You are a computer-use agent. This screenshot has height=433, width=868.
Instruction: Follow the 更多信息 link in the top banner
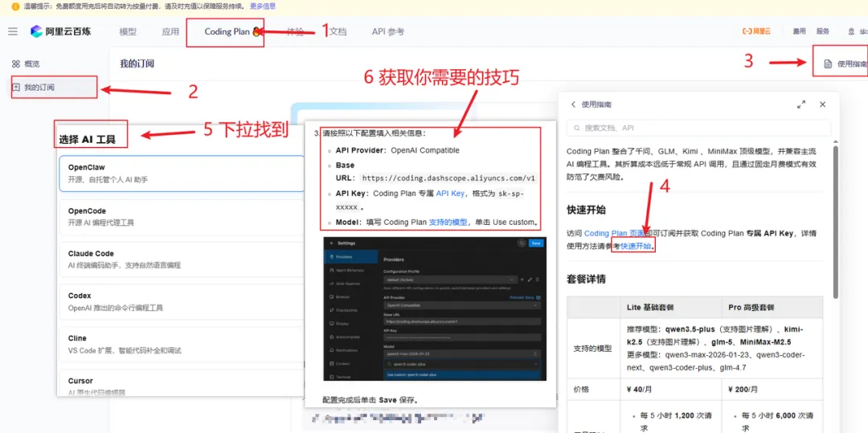coord(263,6)
